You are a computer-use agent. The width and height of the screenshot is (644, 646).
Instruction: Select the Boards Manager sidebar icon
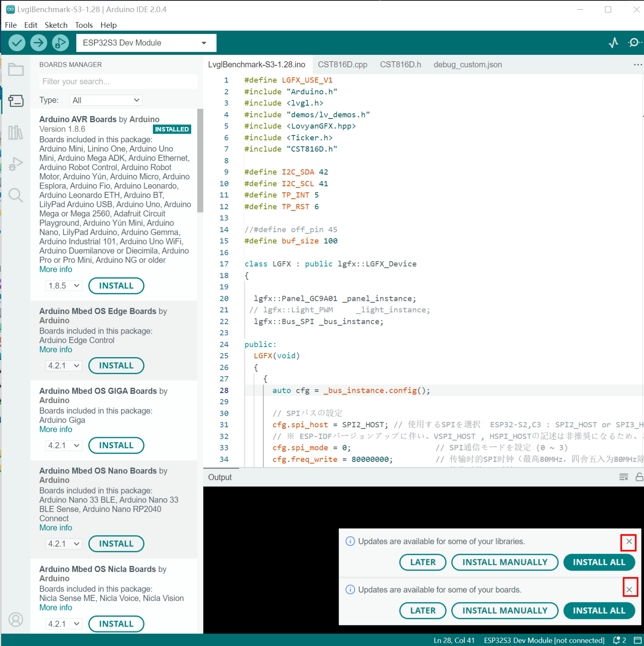point(16,101)
